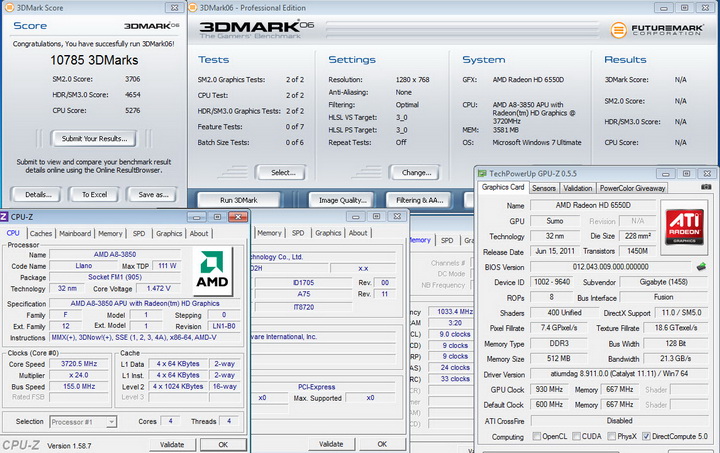Click the GPU-Z title bar app icon
This screenshot has width=720, height=453.
click(482, 173)
